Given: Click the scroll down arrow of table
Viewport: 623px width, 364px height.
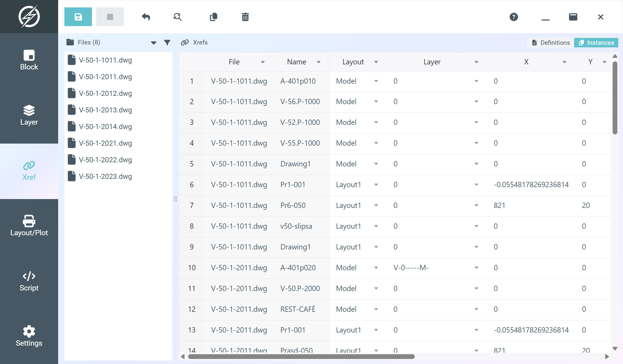Looking at the screenshot, I should [x=615, y=349].
